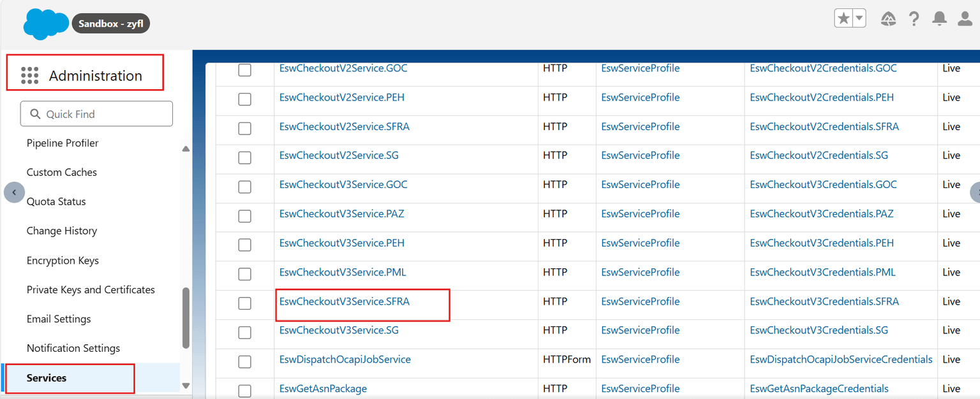This screenshot has width=980, height=399.
Task: Click the right-edge chevron expander button
Action: pos(976,192)
